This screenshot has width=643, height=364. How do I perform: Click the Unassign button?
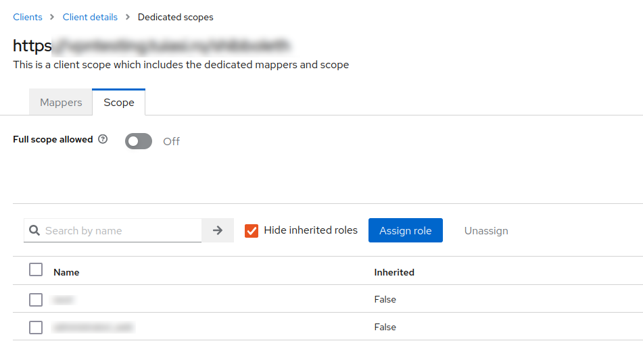tap(486, 230)
